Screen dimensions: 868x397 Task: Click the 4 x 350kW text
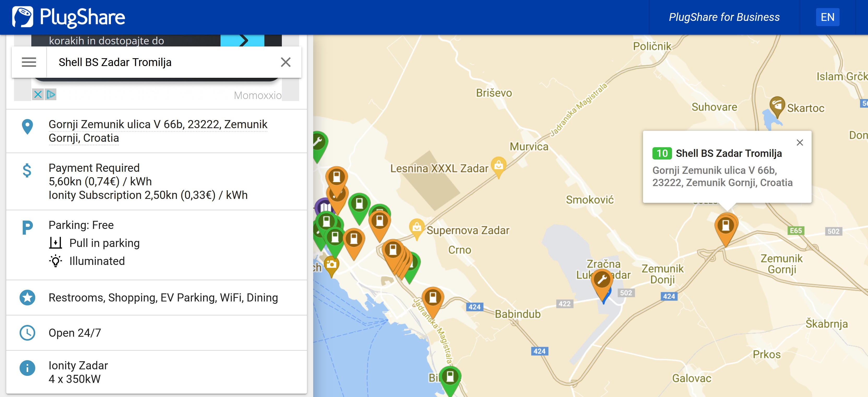click(x=74, y=379)
